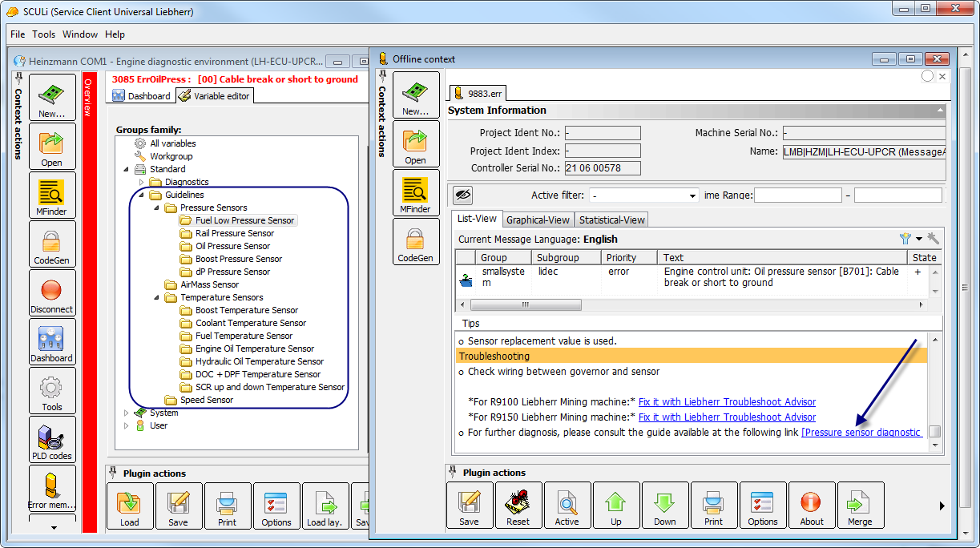Image resolution: width=980 pixels, height=548 pixels.
Task: Click MFinder in Offline context sidebar
Action: tap(416, 194)
